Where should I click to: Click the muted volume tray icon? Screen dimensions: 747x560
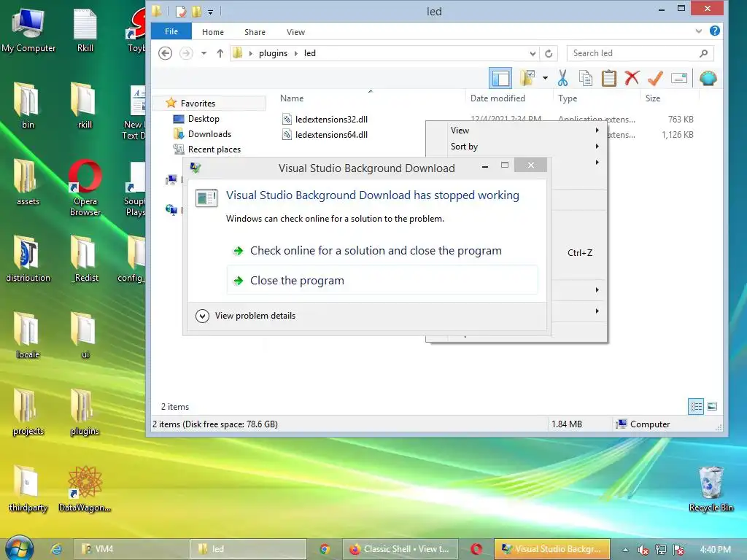[643, 550]
